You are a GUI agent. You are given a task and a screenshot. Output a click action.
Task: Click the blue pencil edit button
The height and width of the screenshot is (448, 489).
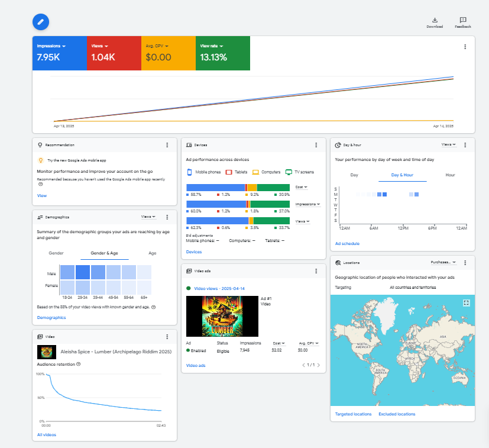click(41, 22)
